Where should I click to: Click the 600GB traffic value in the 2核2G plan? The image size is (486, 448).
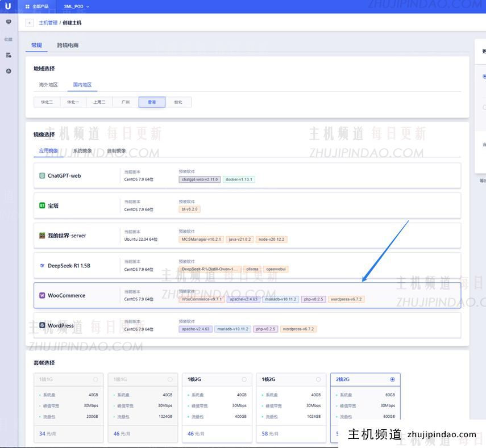[389, 417]
